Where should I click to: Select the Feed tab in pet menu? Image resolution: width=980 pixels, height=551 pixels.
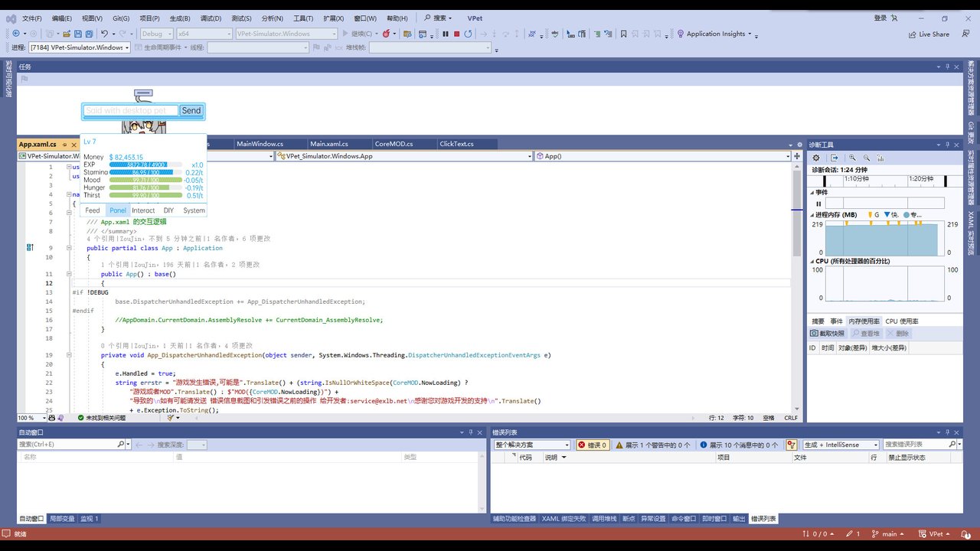pos(93,210)
